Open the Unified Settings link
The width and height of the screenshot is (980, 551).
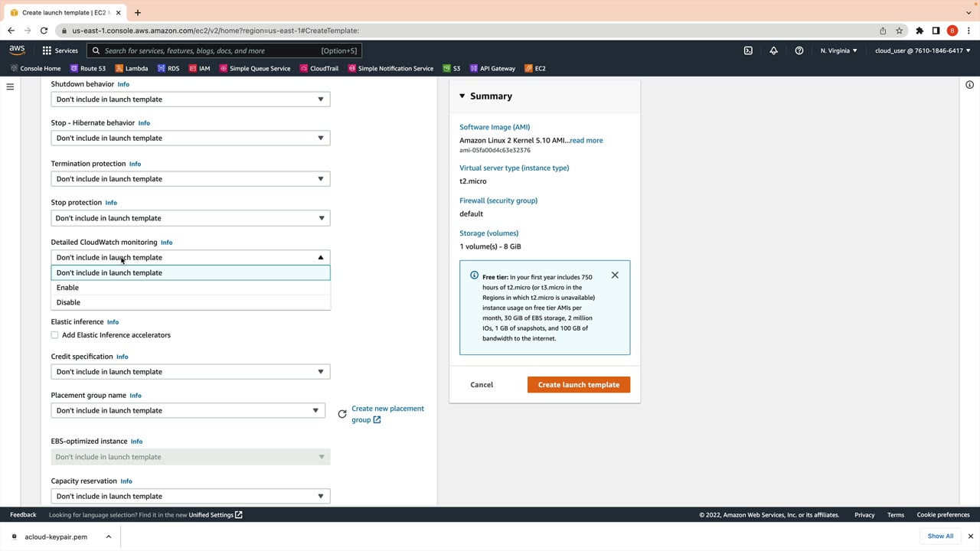point(215,515)
